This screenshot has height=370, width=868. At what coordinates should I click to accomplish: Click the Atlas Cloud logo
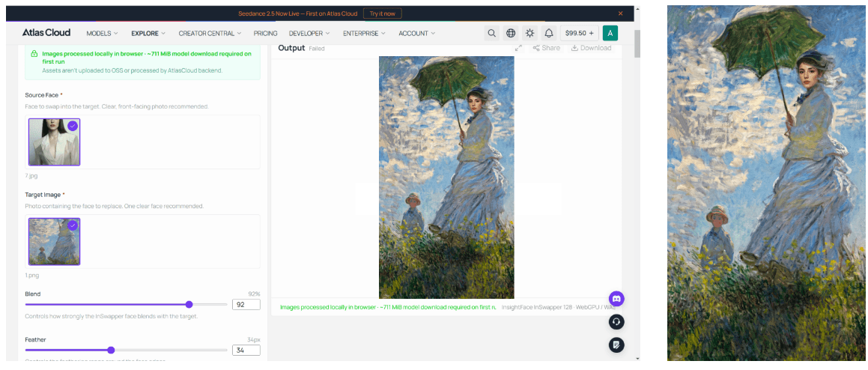pos(46,33)
